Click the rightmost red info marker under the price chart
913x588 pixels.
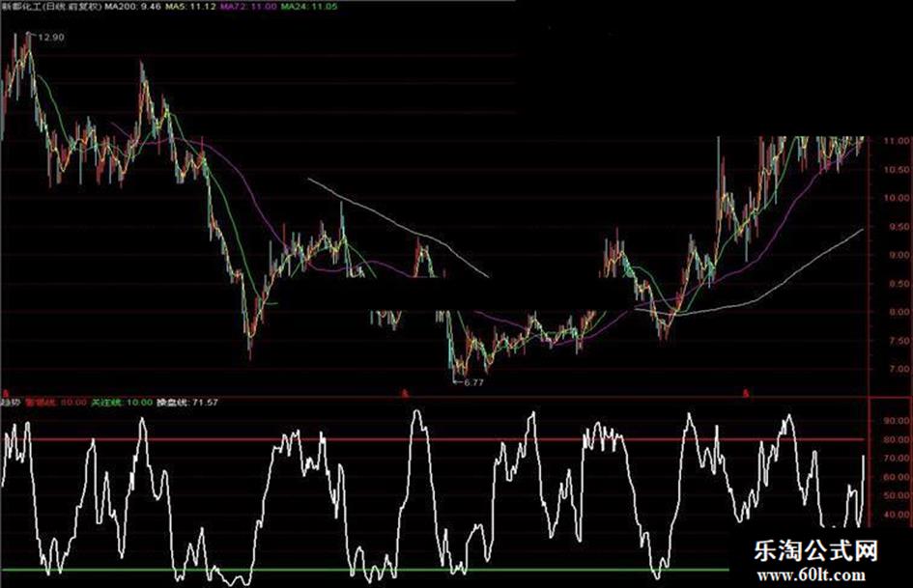point(745,394)
